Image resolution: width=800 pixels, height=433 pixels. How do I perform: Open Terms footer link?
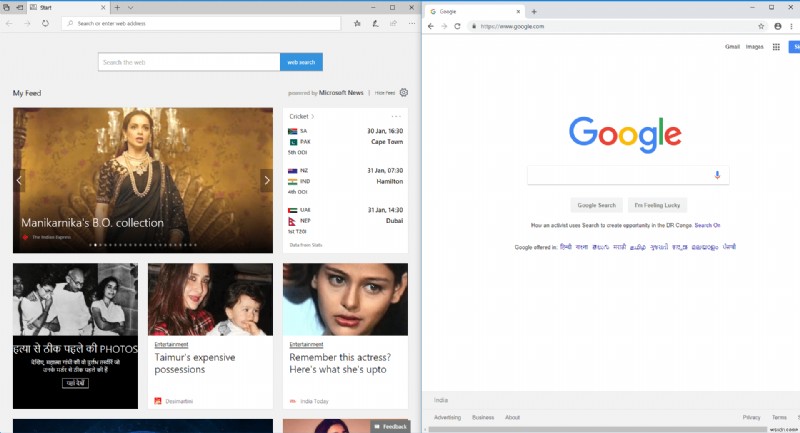coord(779,417)
